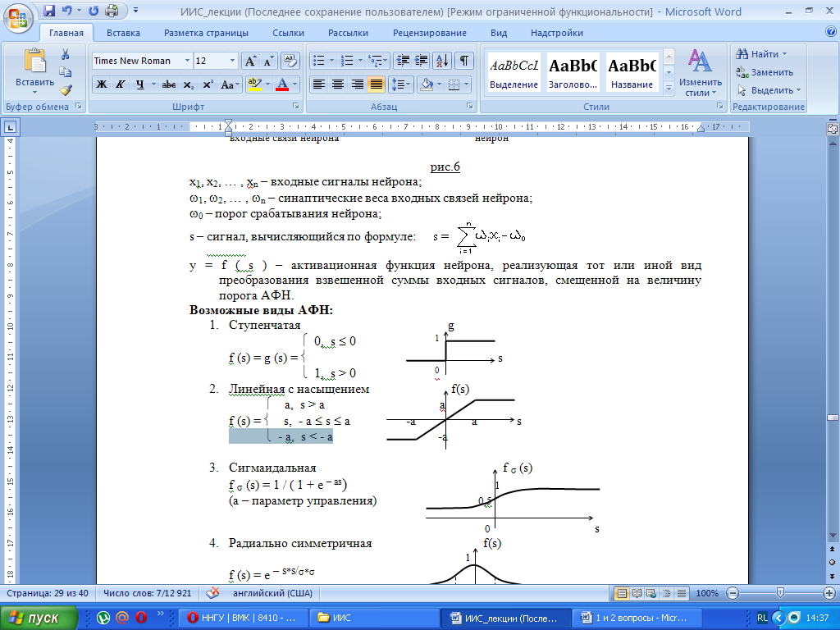Click Найти to search the document

coord(762,54)
